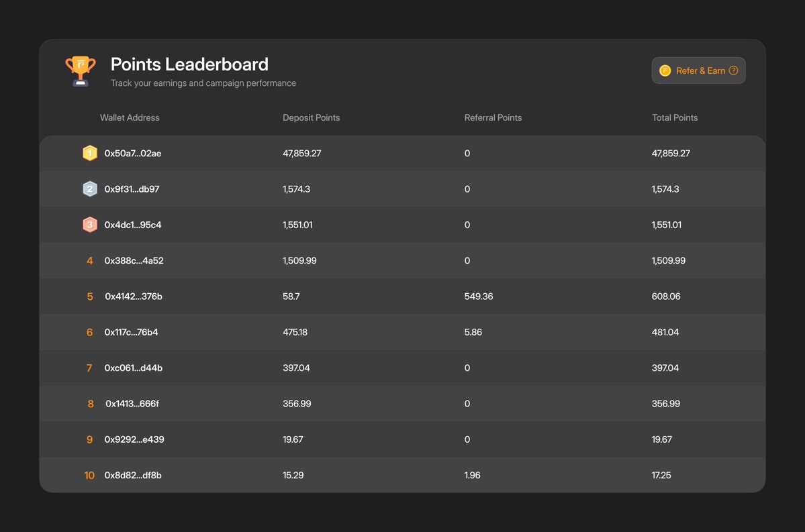This screenshot has width=805, height=532.
Task: Select wallet address 0x4dc1...95c4
Action: click(x=132, y=225)
